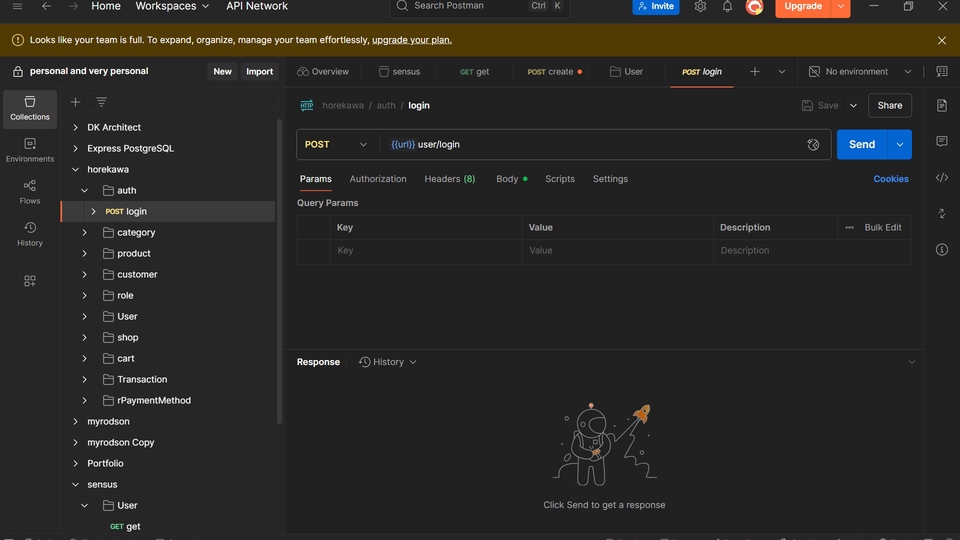Open the environment quick look icon
Viewport: 960px width, 540px height.
[942, 72]
